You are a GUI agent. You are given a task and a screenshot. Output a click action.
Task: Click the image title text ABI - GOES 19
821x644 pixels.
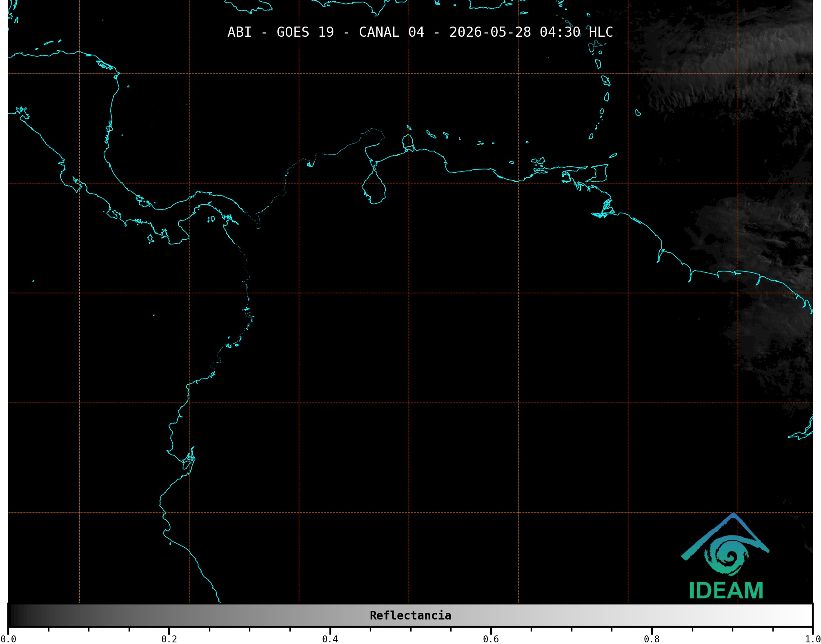click(280, 32)
